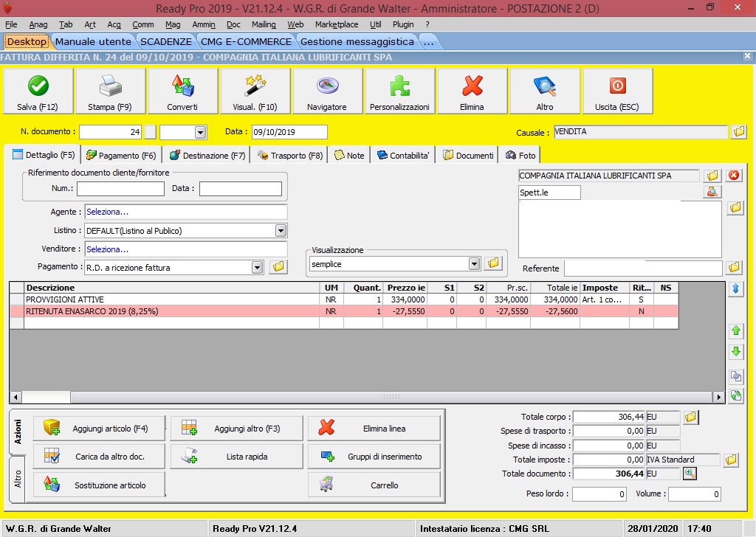The image size is (756, 537).
Task: Open folder icon next to Causale field
Action: [x=738, y=131]
